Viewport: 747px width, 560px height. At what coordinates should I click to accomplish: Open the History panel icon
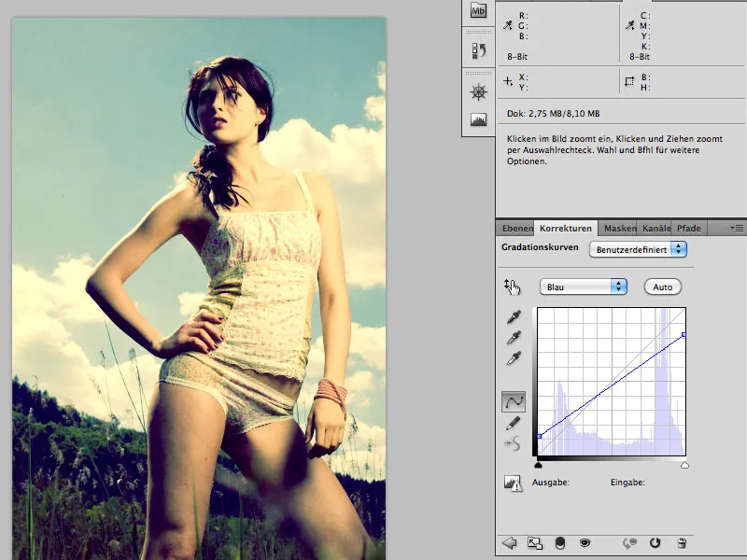478,50
